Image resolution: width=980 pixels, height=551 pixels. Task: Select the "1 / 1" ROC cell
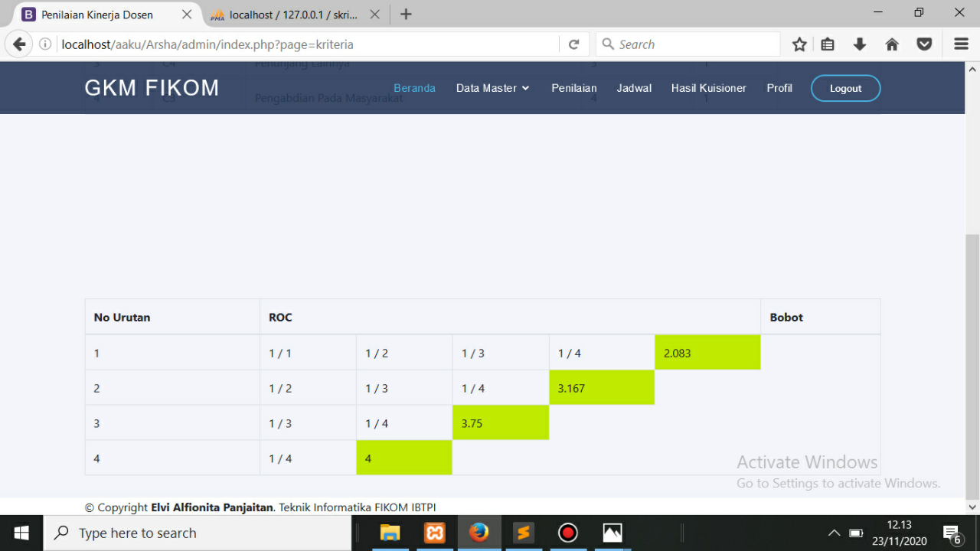[x=308, y=353]
